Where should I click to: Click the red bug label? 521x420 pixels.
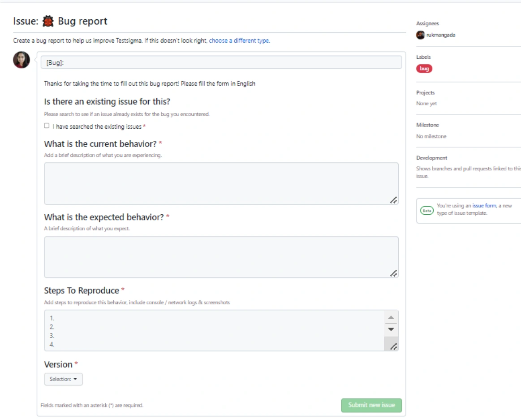click(424, 69)
